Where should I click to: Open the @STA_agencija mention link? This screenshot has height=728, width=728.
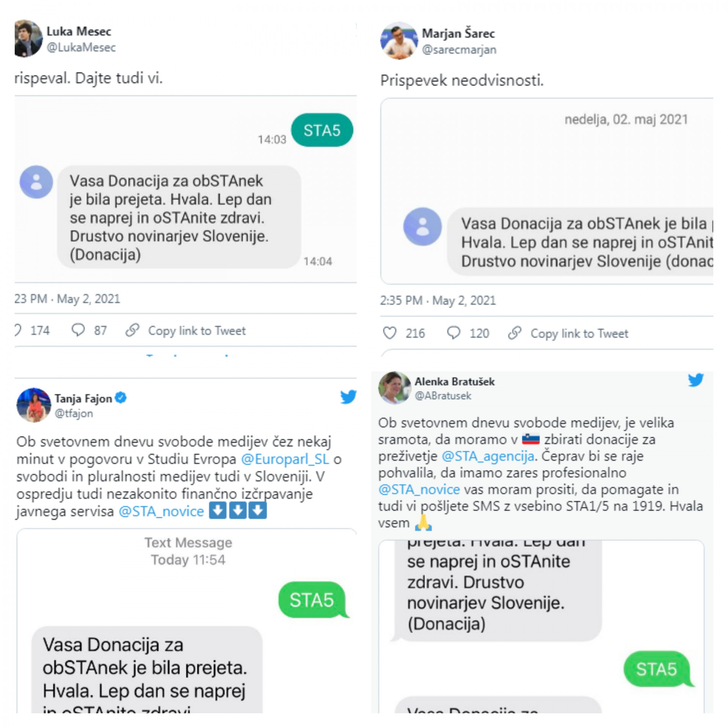488,456
